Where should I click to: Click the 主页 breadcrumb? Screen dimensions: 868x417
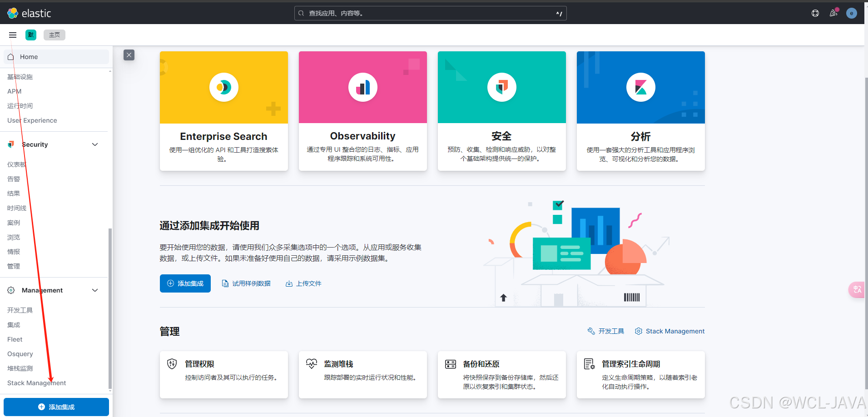[x=55, y=35]
